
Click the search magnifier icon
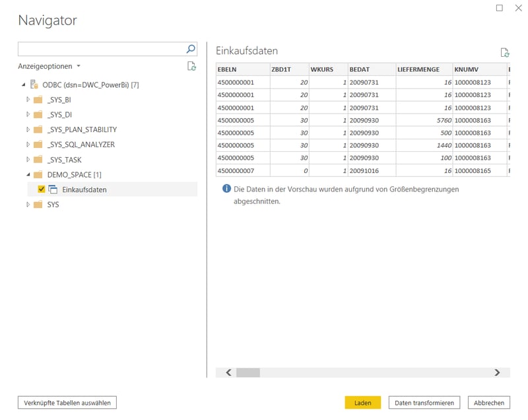(x=191, y=49)
